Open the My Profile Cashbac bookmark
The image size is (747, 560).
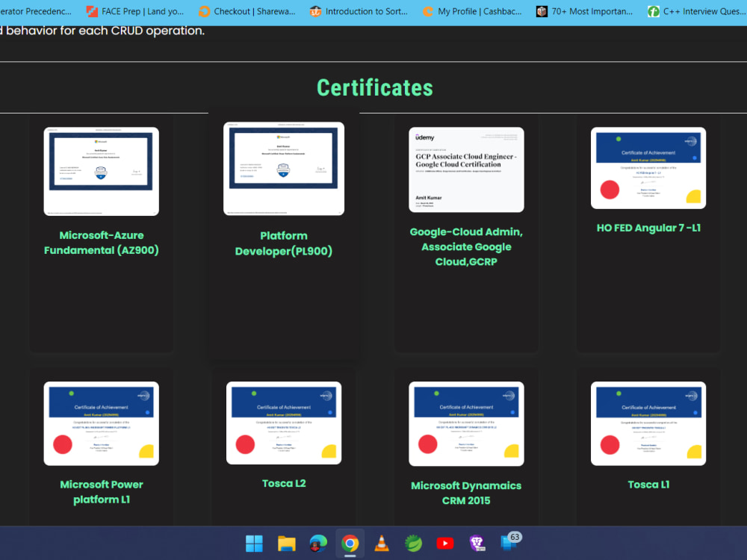472,11
